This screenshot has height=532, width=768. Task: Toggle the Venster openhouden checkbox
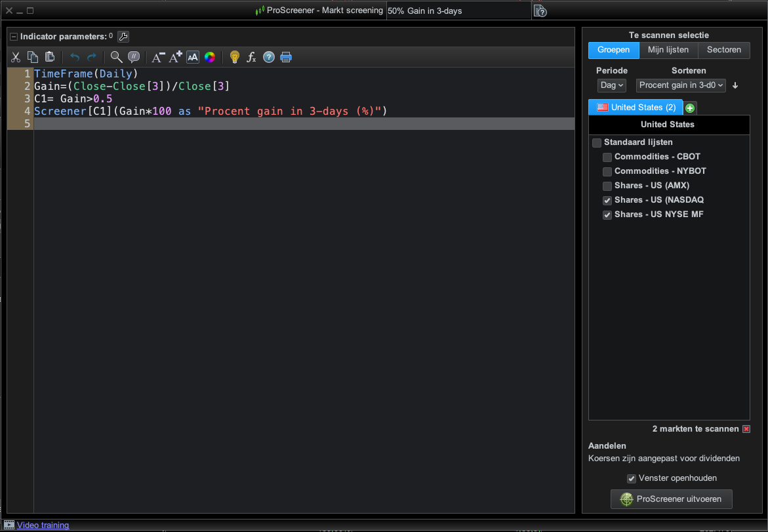(x=631, y=479)
